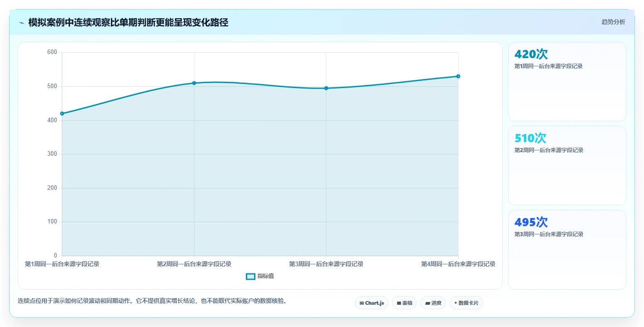Open the 495次 data card
644x327 pixels.
[x=567, y=250]
